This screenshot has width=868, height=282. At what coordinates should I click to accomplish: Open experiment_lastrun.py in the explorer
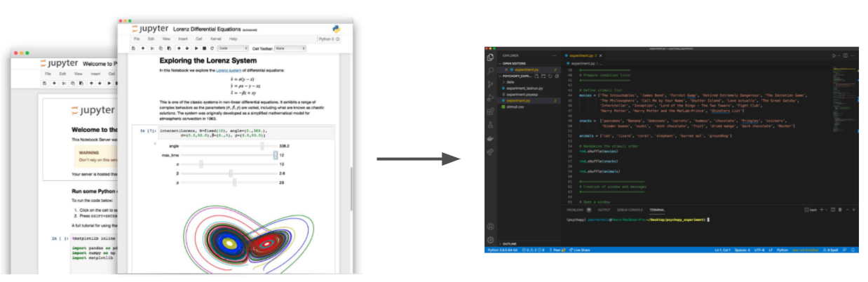pos(524,88)
